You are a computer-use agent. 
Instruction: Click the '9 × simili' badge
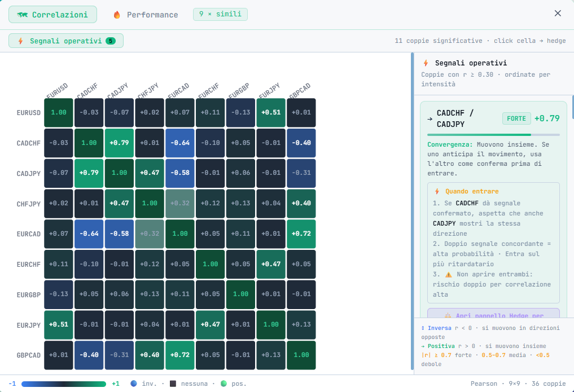pos(220,14)
